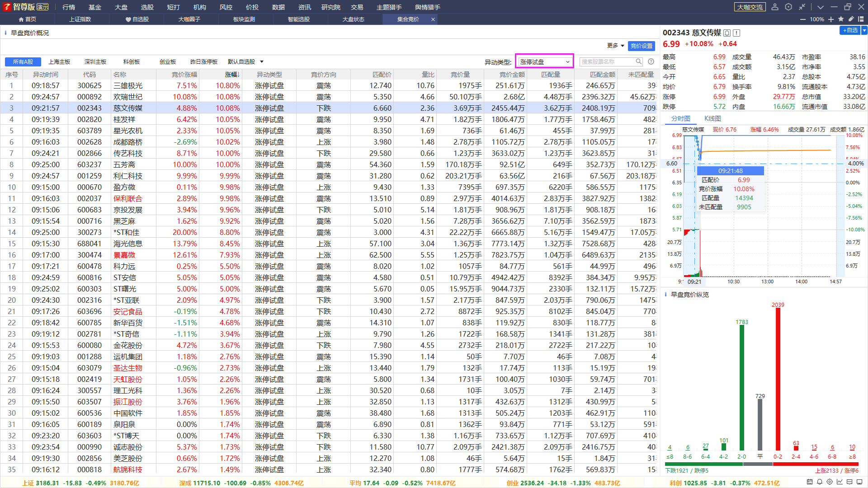The width and height of the screenshot is (868, 488).
Task: Click the magnifier search icon in stock search
Action: 639,61
